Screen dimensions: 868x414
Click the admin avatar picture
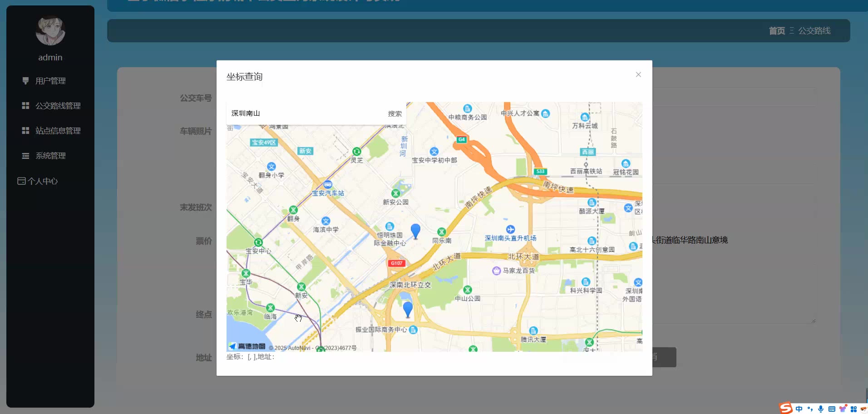click(x=50, y=30)
